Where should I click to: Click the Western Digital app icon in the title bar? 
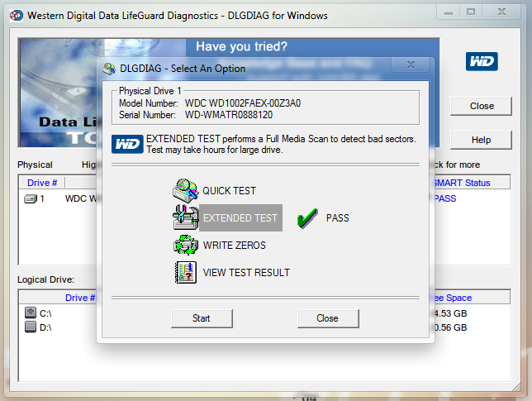tap(17, 16)
